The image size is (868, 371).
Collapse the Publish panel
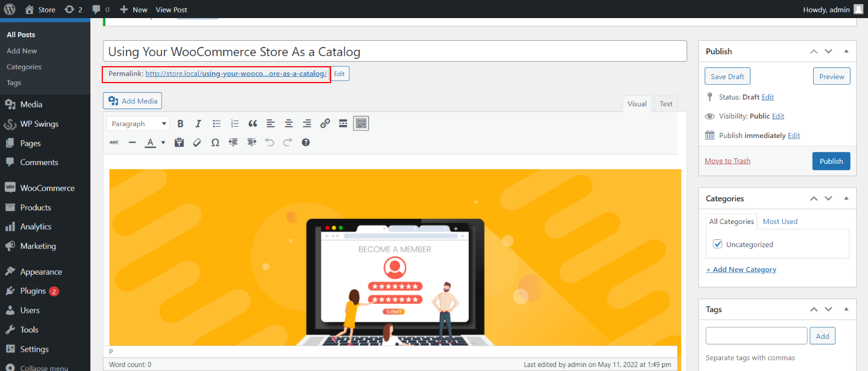pyautogui.click(x=846, y=51)
